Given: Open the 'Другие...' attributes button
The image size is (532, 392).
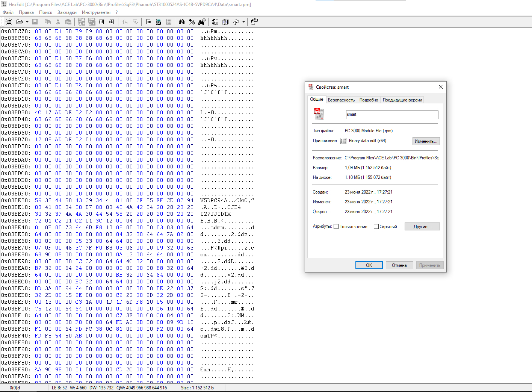Looking at the screenshot, I should 422,227.
